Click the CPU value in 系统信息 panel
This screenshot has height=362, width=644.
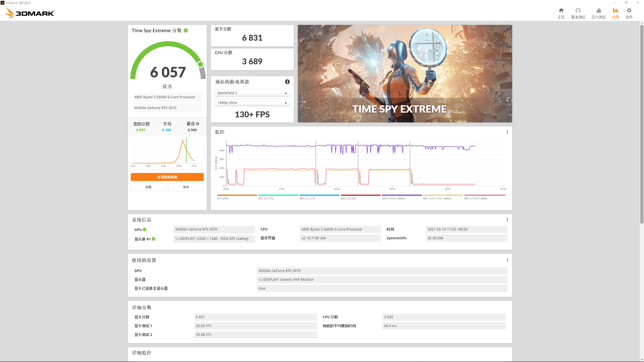click(x=340, y=229)
